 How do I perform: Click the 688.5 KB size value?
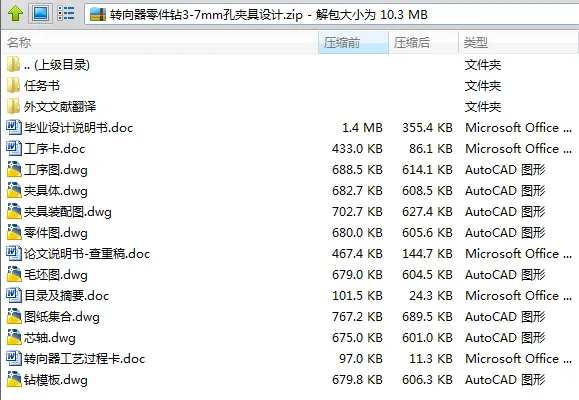(357, 170)
